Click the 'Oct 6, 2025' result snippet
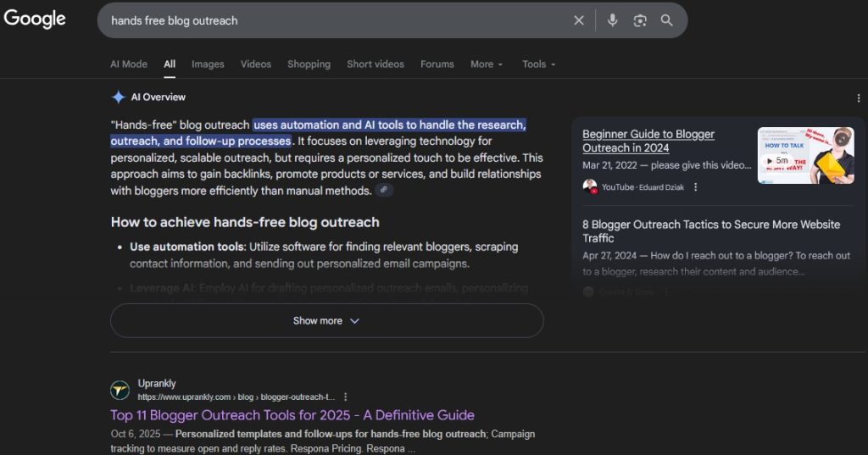Image resolution: width=868 pixels, height=455 pixels. click(323, 441)
